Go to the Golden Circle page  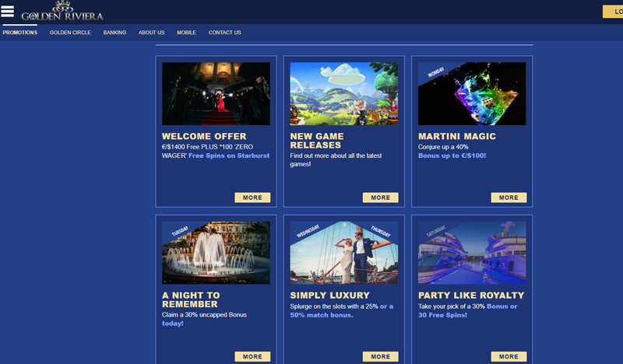(70, 33)
